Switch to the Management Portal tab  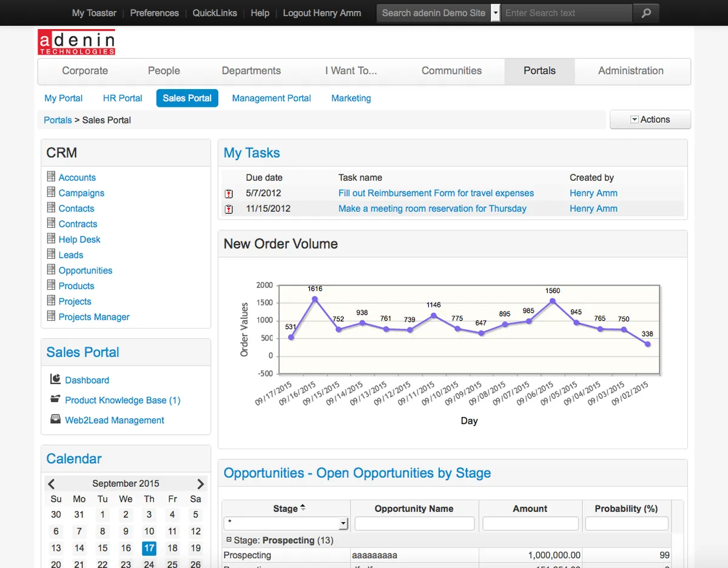[x=271, y=98]
